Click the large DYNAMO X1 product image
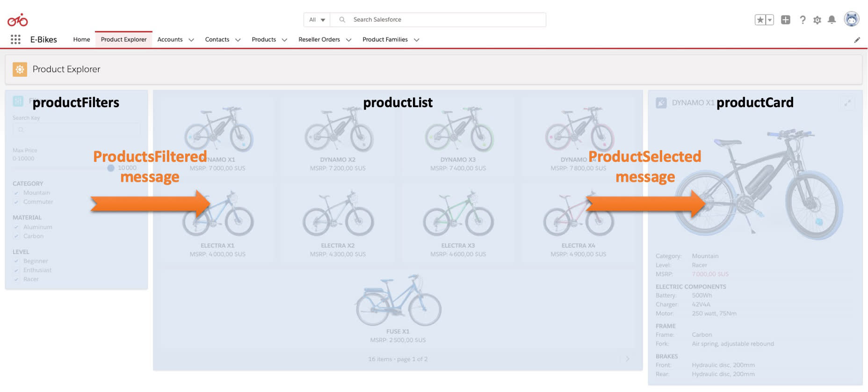The image size is (868, 392). tap(758, 184)
